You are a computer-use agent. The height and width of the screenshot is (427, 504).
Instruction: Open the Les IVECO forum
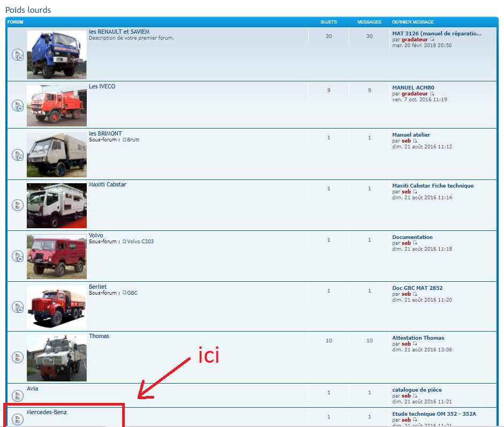[x=102, y=87]
